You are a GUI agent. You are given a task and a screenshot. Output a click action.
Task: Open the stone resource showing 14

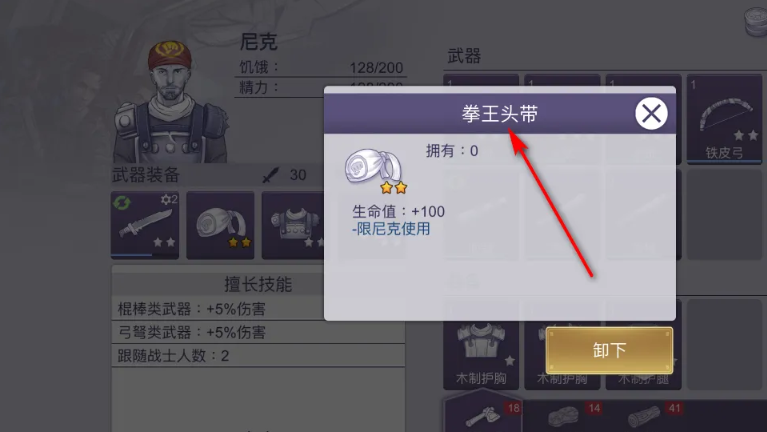(564, 417)
